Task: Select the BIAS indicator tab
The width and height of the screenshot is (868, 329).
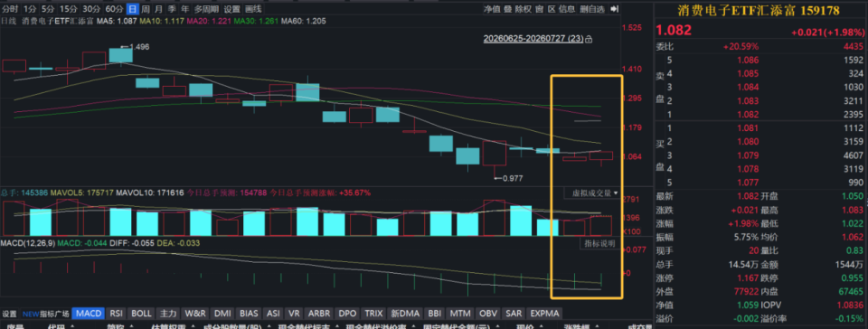Action: [250, 313]
